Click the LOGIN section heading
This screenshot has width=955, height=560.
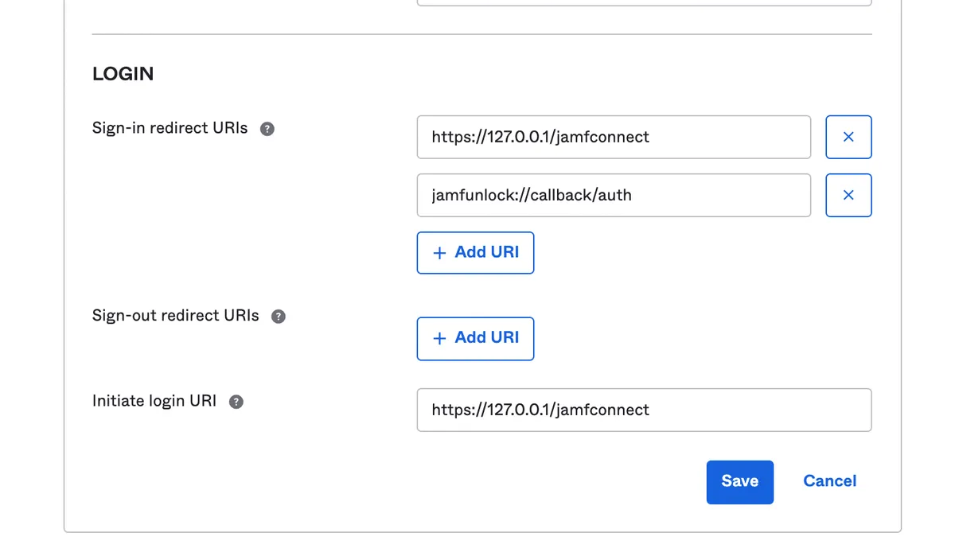click(x=123, y=74)
